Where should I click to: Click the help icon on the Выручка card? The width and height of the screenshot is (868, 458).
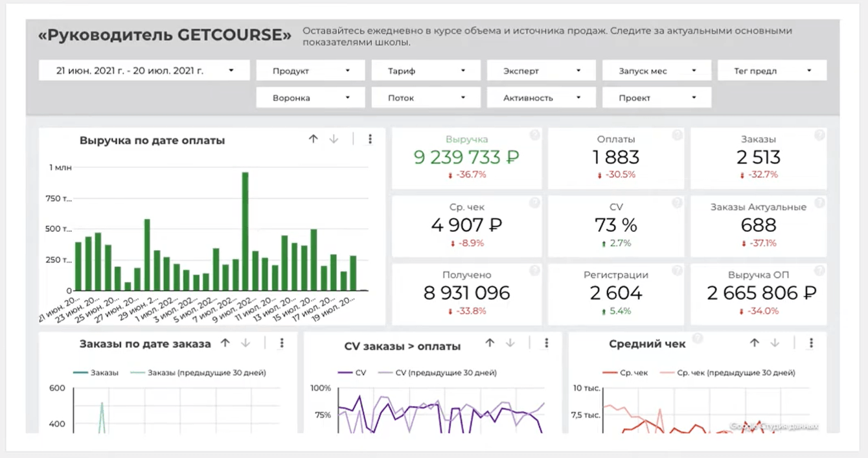(x=534, y=135)
